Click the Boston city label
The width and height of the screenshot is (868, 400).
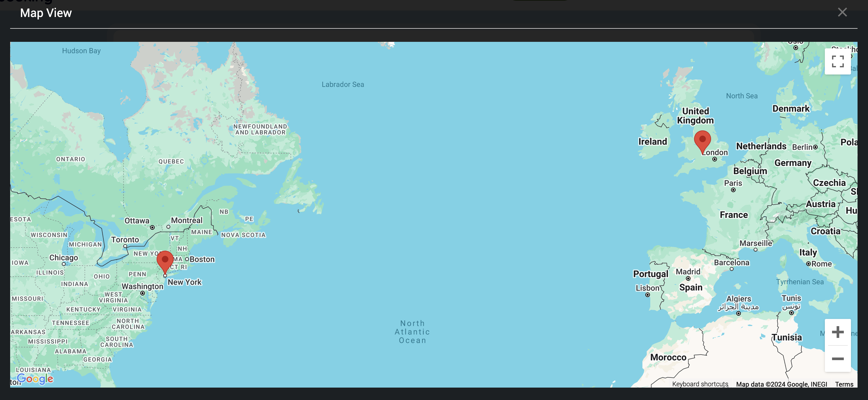202,259
